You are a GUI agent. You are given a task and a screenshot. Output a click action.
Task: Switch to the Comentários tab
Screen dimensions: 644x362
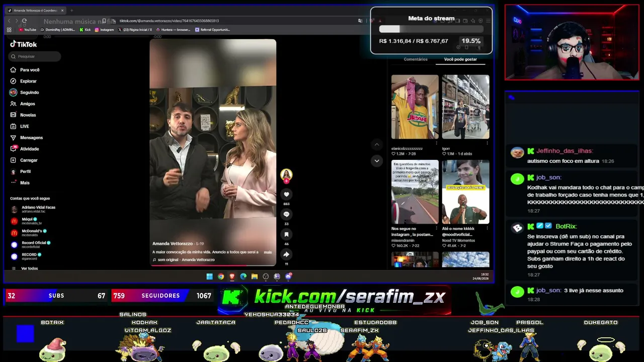pyautogui.click(x=416, y=59)
